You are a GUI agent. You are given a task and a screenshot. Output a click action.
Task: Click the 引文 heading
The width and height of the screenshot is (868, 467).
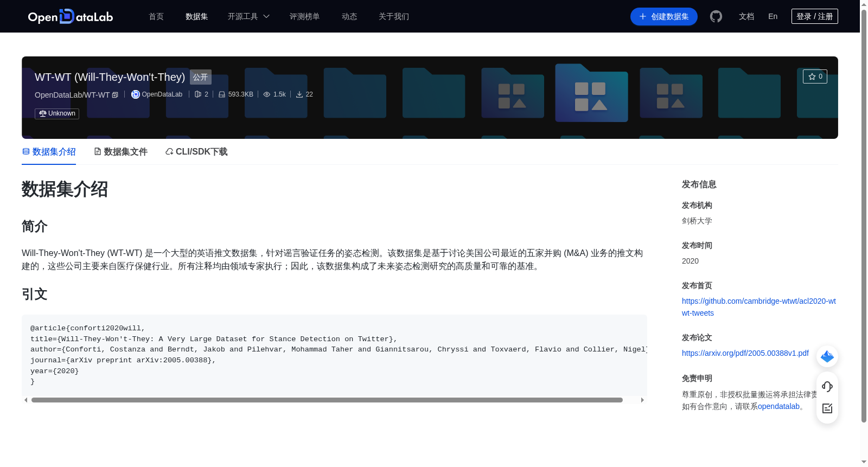pyautogui.click(x=35, y=294)
